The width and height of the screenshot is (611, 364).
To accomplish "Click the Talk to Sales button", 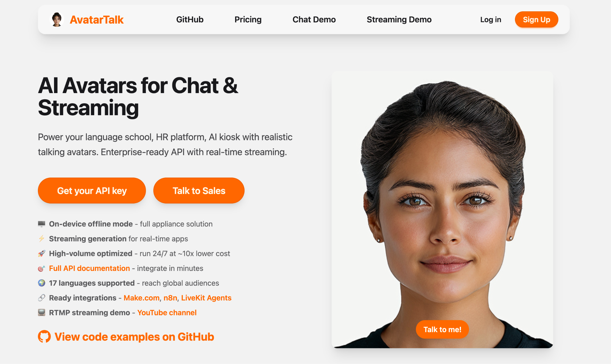I will point(199,191).
